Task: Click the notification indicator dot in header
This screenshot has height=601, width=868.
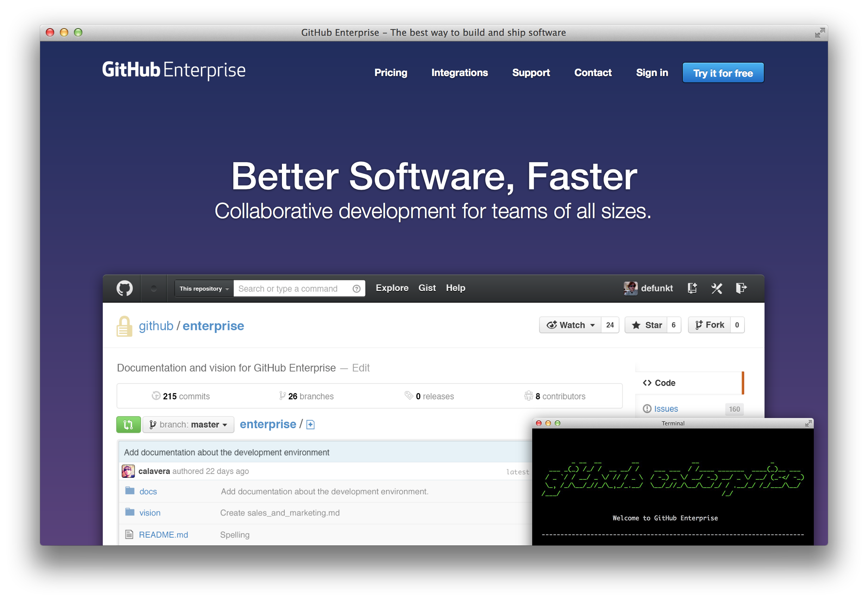Action: [153, 289]
